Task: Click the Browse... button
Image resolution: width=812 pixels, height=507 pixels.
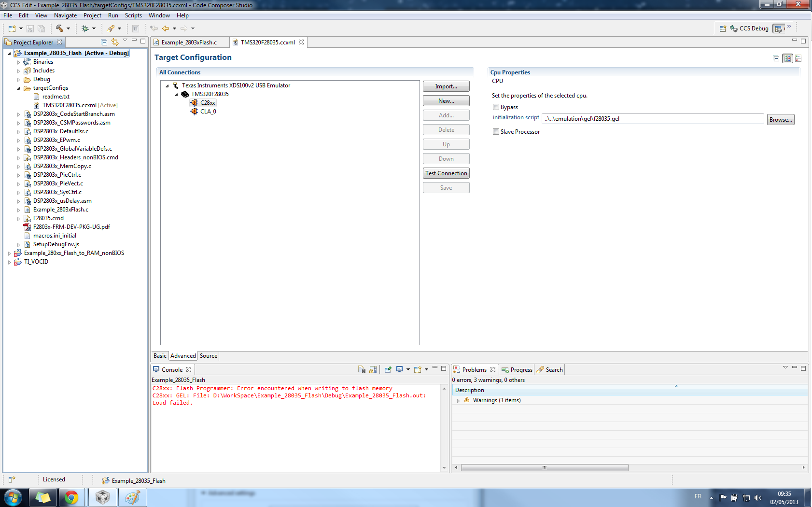Action: point(781,119)
